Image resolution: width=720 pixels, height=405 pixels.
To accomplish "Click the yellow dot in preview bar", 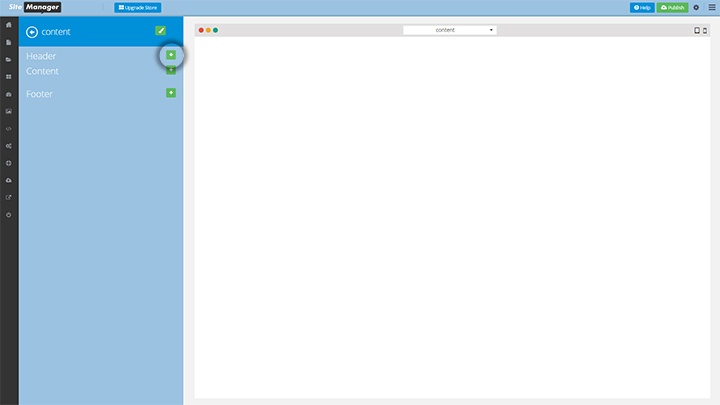I will click(208, 30).
